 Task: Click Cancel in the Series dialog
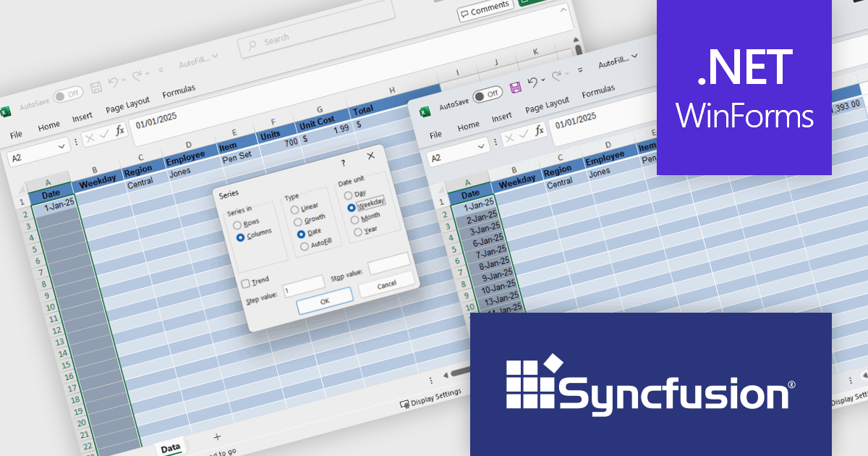point(387,284)
